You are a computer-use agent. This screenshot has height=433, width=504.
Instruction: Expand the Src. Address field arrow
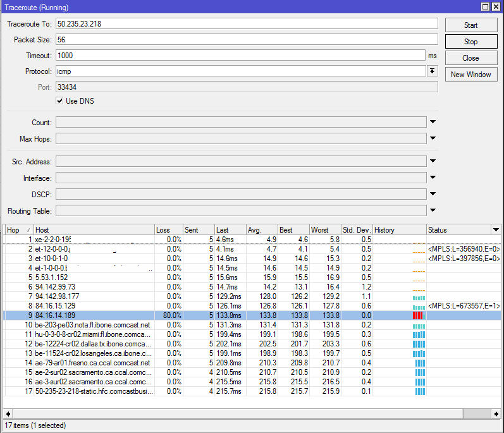click(433, 161)
